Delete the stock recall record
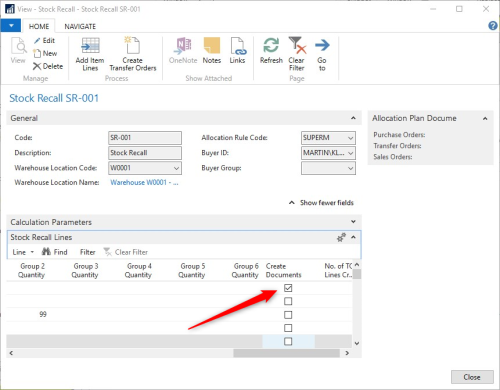Viewport: 500px width, 390px height. pyautogui.click(x=48, y=66)
